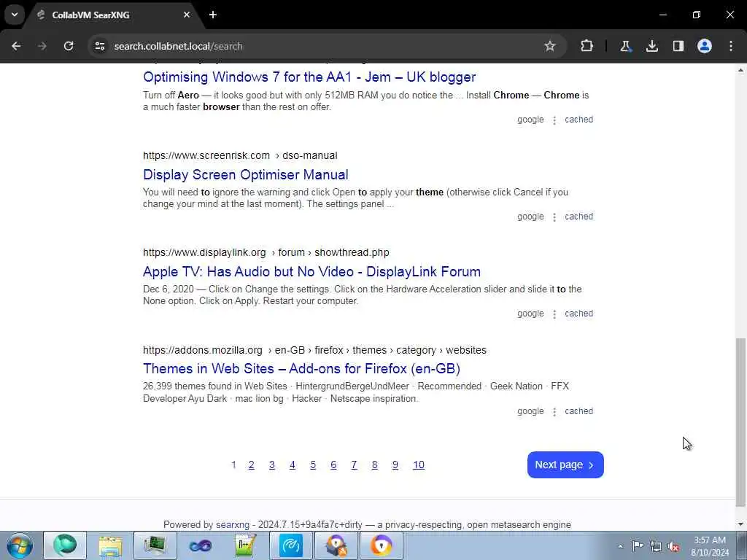Go to results page 8
The width and height of the screenshot is (747, 560).
click(x=374, y=464)
